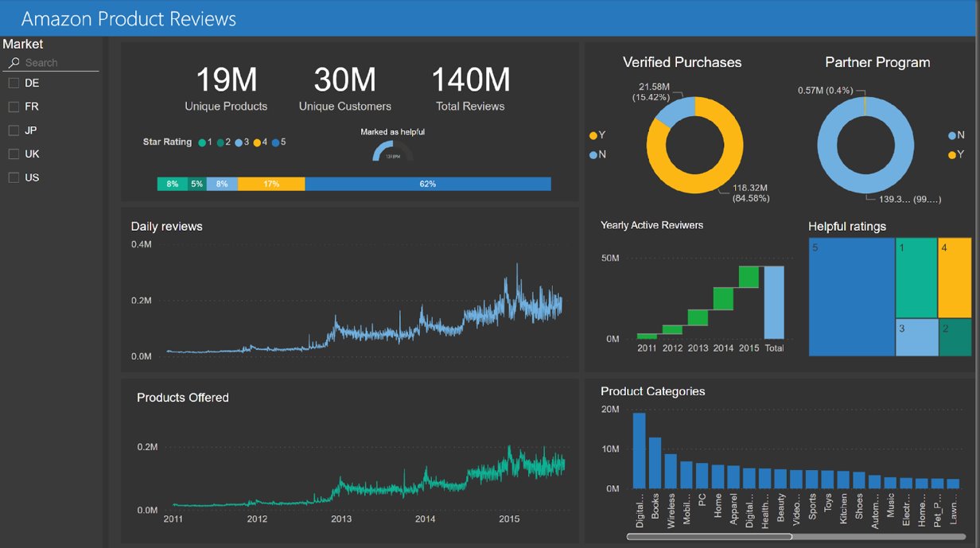
Task: Click the Yearly Active Reviwers title
Action: click(x=652, y=225)
